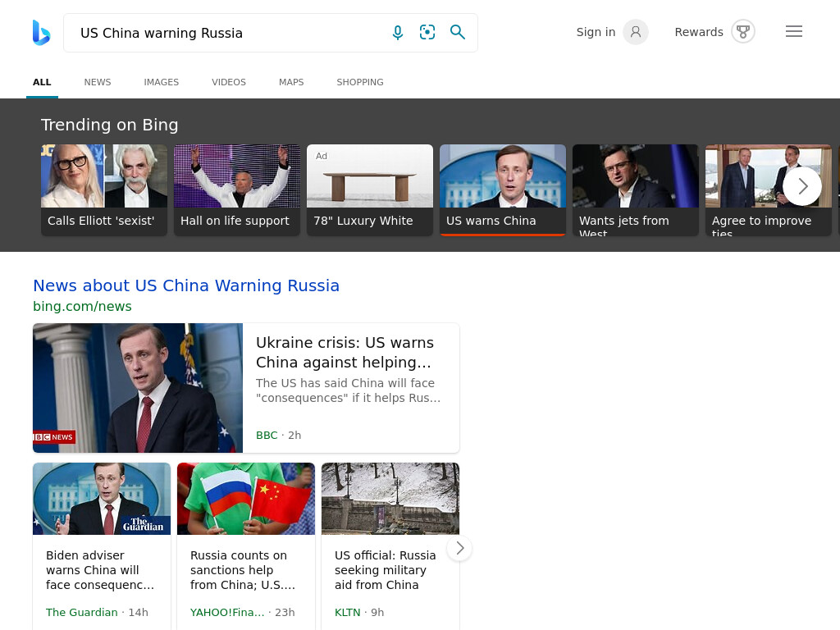Open the hamburger menu
The height and width of the screenshot is (630, 840).
pyautogui.click(x=794, y=32)
